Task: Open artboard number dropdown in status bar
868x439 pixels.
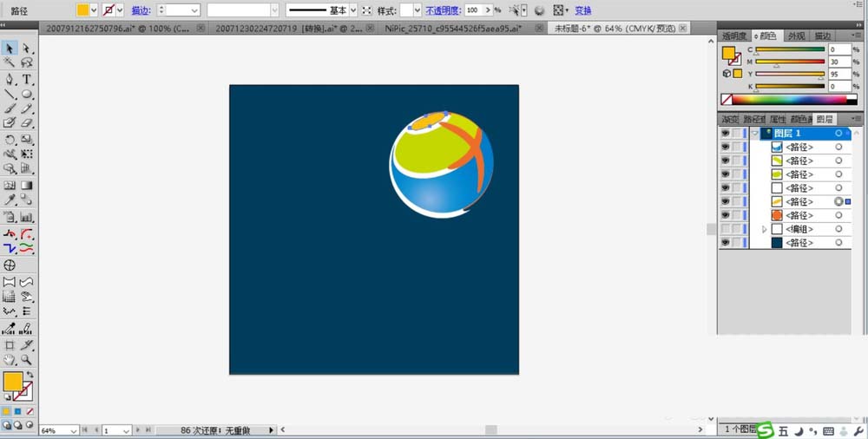Action: [126, 430]
